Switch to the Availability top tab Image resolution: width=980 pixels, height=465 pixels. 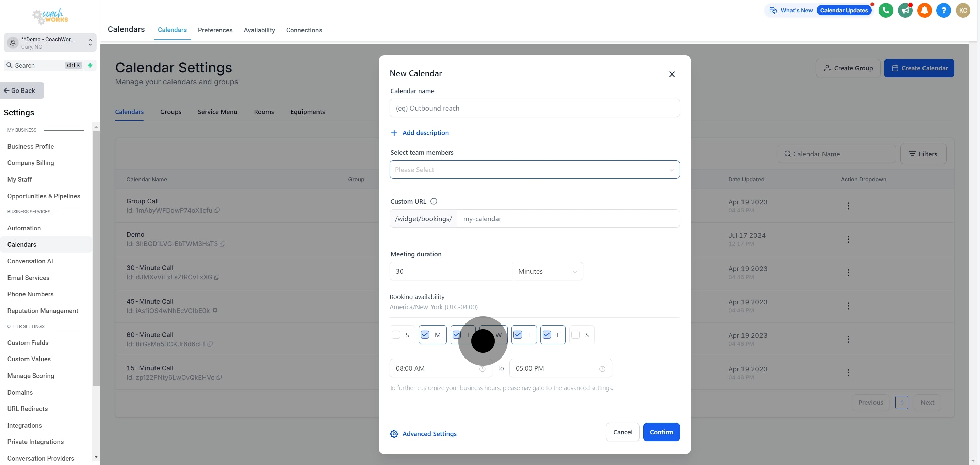click(259, 30)
